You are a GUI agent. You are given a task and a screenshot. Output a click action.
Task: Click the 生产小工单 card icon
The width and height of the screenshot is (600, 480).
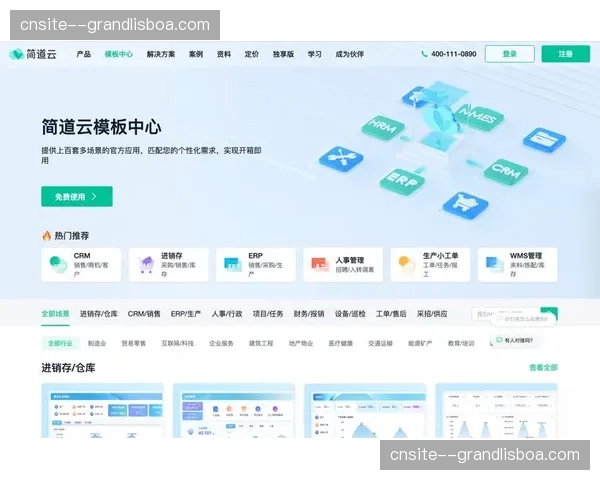pos(406,264)
